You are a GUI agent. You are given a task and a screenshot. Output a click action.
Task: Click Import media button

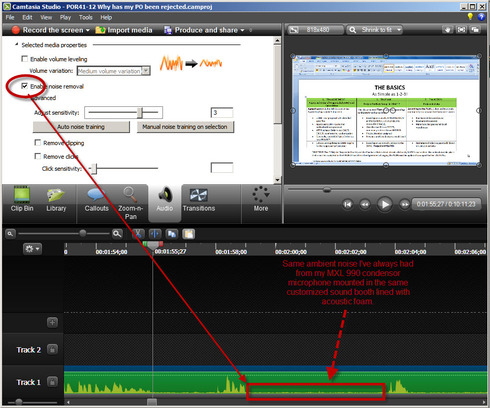124,30
